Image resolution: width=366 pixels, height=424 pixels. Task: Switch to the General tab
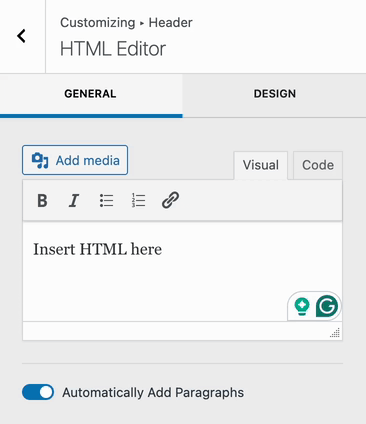pyautogui.click(x=91, y=95)
